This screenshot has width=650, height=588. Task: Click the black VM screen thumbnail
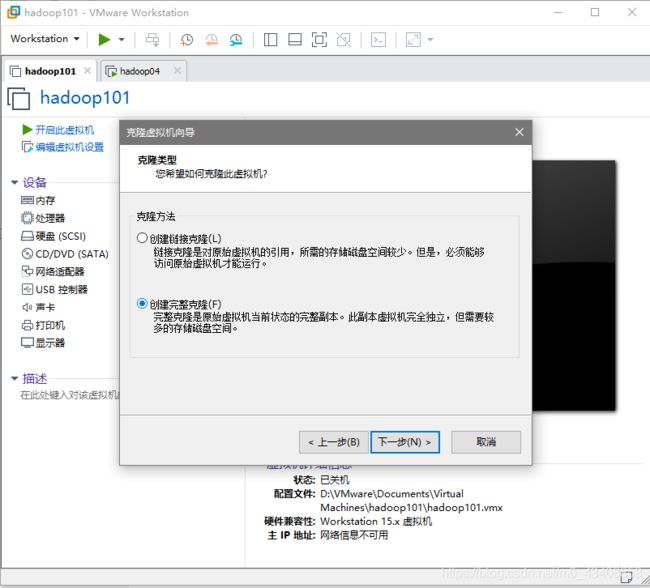574,286
